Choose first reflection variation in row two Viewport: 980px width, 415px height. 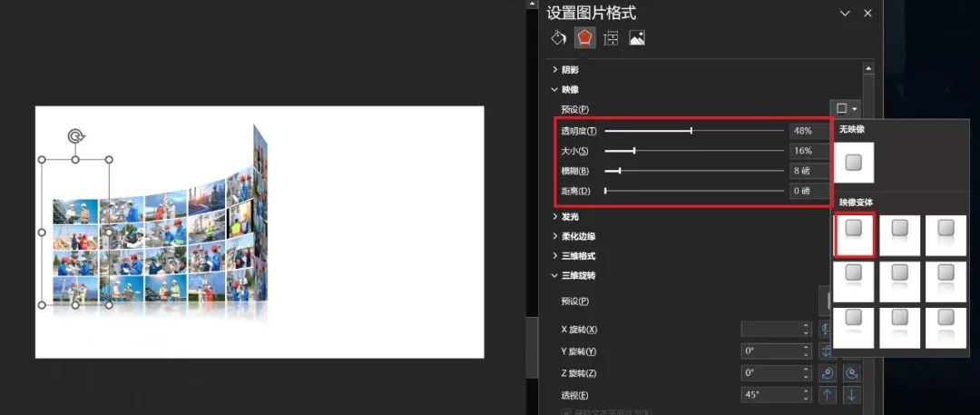[x=854, y=281]
